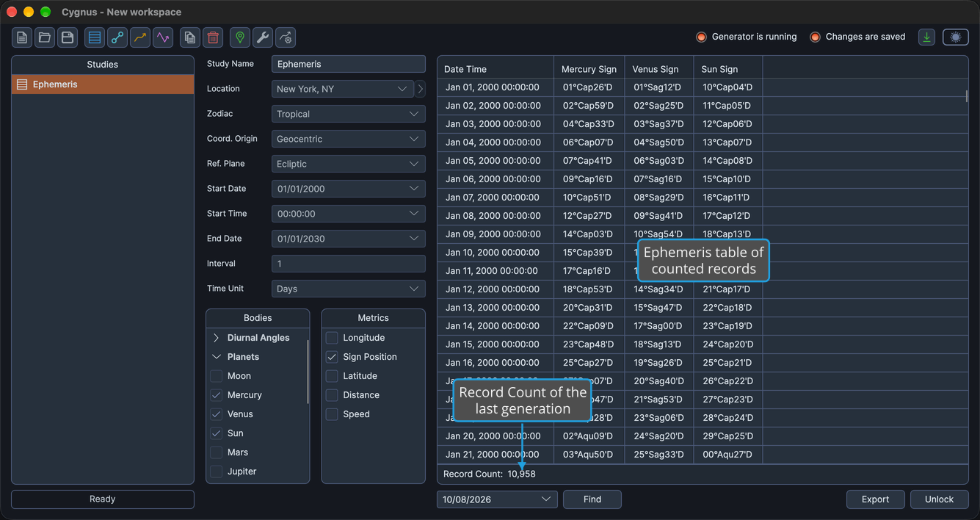The width and height of the screenshot is (980, 520).
Task: Open the 10/08/2026 find-date dropdown
Action: [x=497, y=499]
